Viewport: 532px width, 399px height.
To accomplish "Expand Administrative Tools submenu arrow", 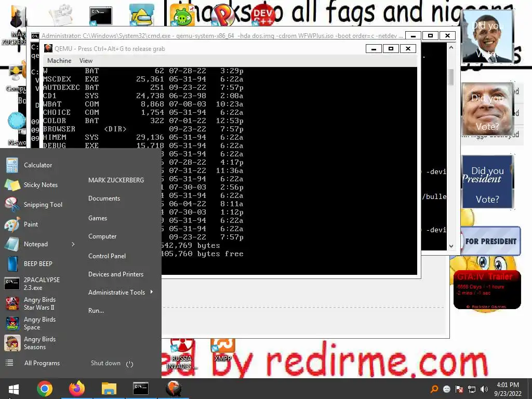I will click(x=152, y=292).
